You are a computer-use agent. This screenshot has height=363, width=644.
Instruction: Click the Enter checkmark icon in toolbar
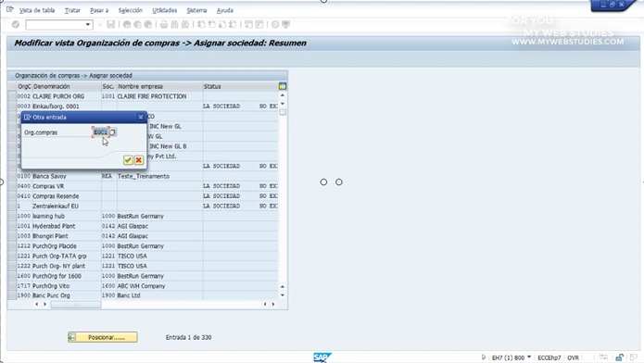click(x=16, y=25)
